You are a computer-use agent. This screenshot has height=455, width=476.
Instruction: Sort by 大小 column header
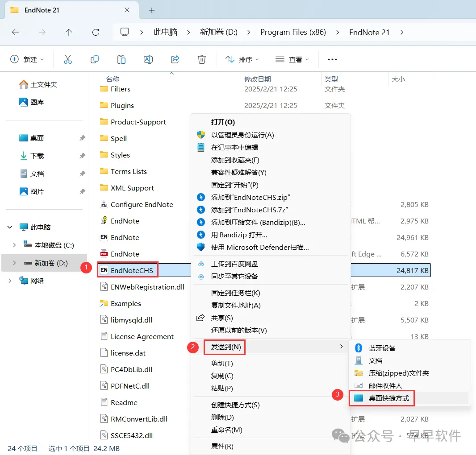pos(398,79)
